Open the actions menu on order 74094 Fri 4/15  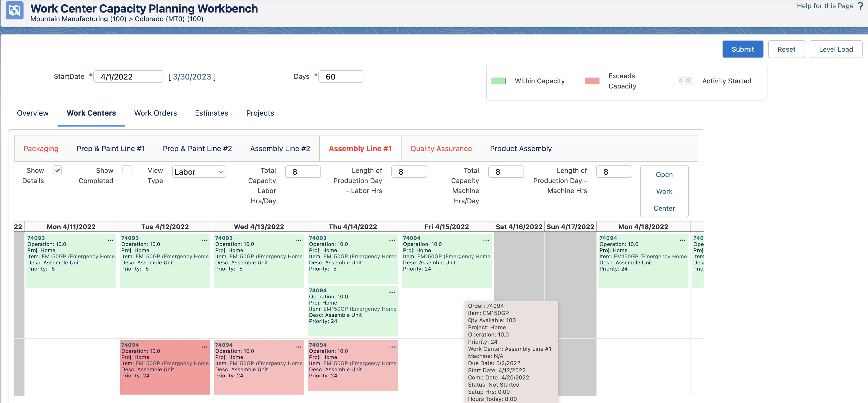tap(486, 240)
